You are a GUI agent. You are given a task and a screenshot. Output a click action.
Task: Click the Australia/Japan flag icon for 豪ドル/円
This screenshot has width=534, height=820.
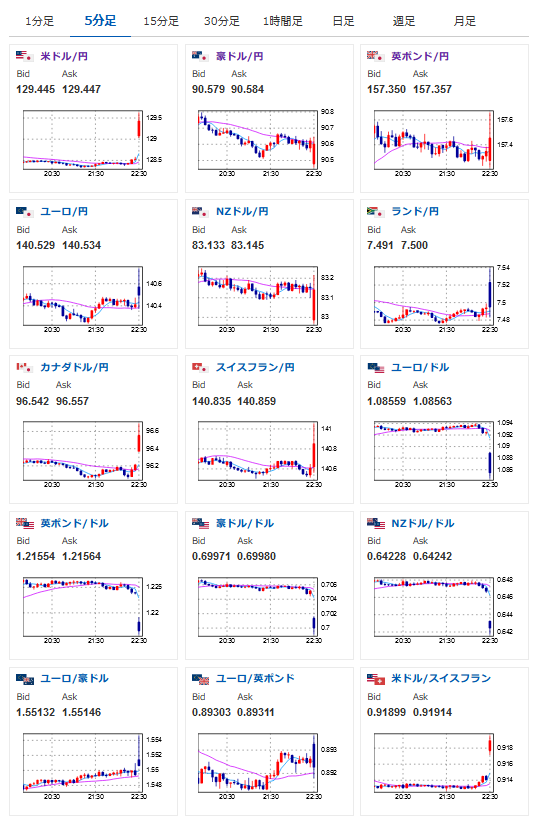pyautogui.click(x=200, y=56)
